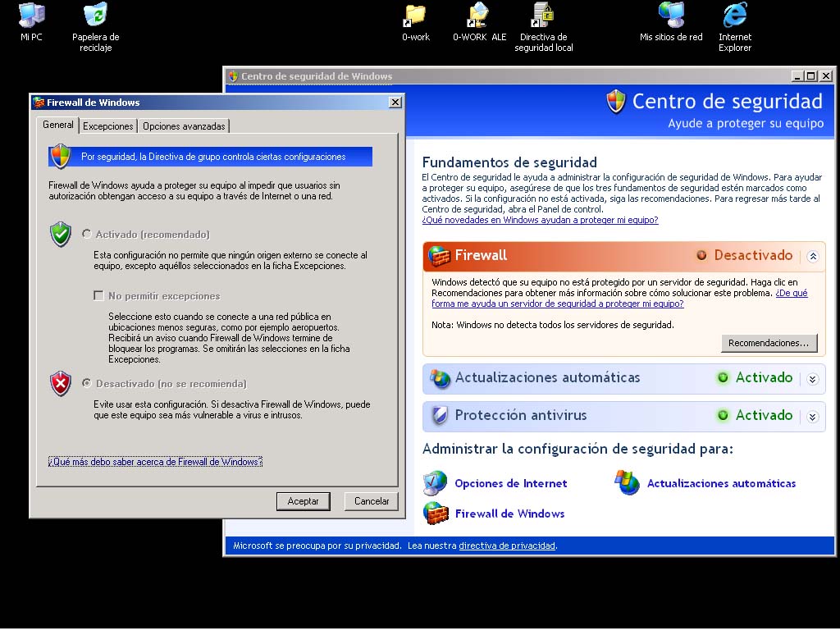The image size is (840, 630).
Task: Click the red X shield icon
Action: (x=61, y=384)
